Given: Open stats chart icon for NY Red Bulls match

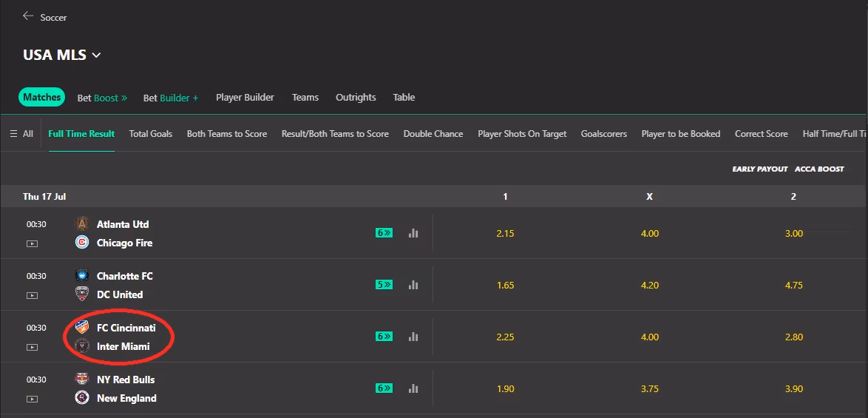Looking at the screenshot, I should [x=413, y=388].
